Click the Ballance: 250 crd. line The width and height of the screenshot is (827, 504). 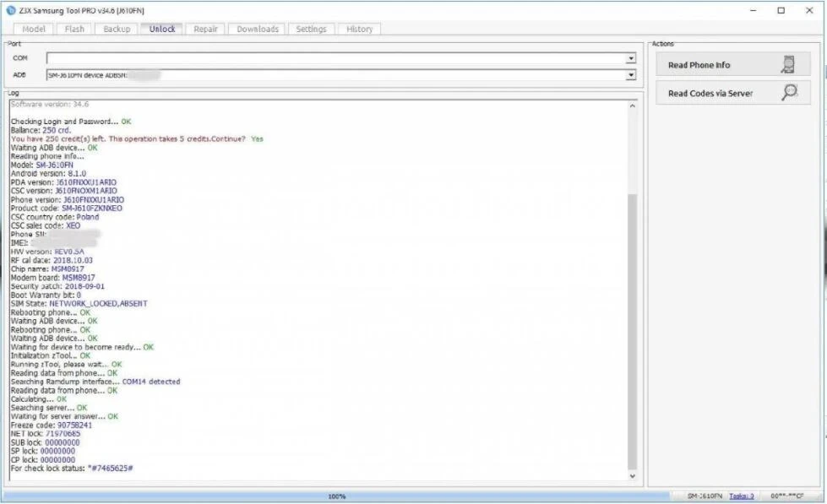[x=41, y=130]
